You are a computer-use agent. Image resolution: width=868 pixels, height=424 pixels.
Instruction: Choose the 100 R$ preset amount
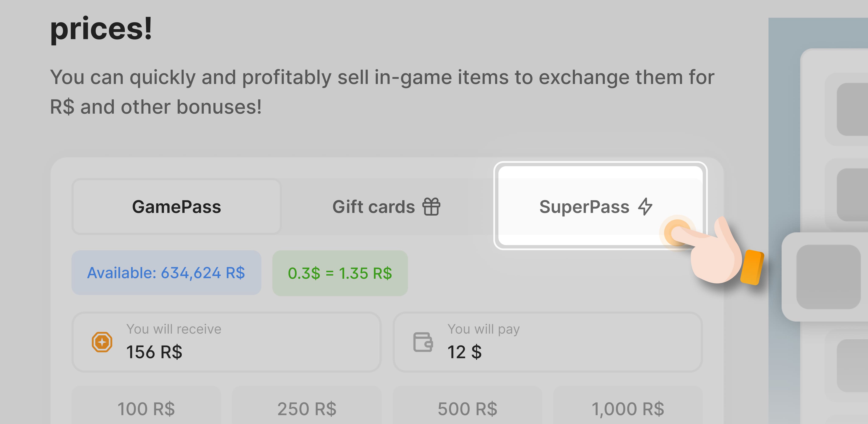(146, 409)
